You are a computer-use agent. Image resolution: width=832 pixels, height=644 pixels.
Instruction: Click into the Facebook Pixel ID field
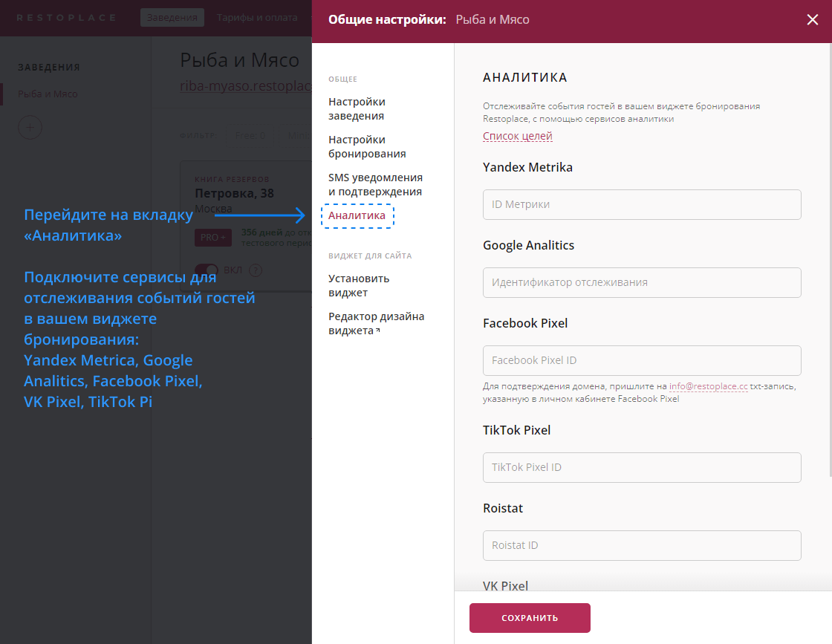(x=642, y=360)
